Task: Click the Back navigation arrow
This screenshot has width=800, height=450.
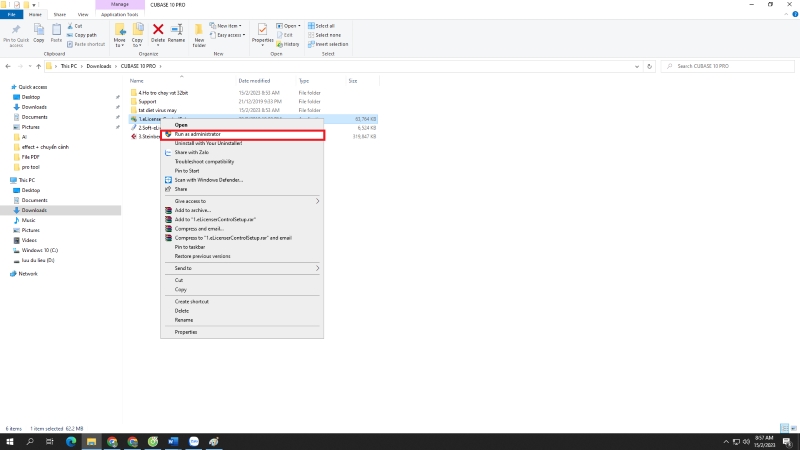Action: point(8,66)
